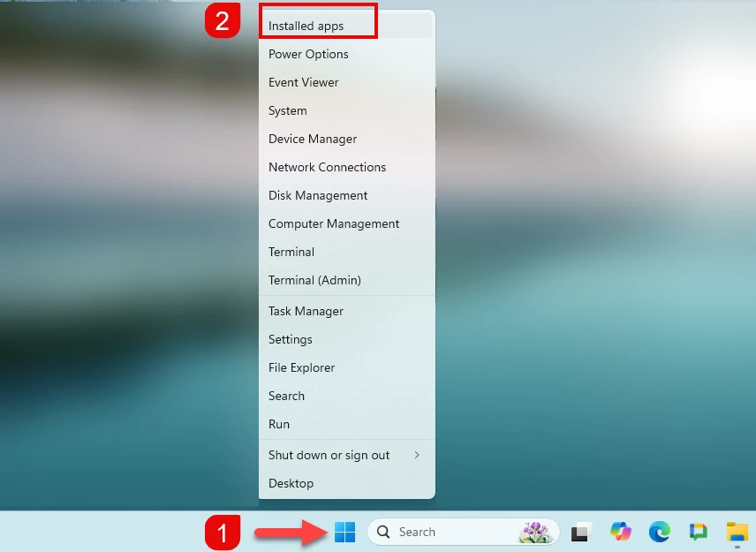Open File Explorer taskbar icon
This screenshot has height=552, width=756.
(x=737, y=532)
